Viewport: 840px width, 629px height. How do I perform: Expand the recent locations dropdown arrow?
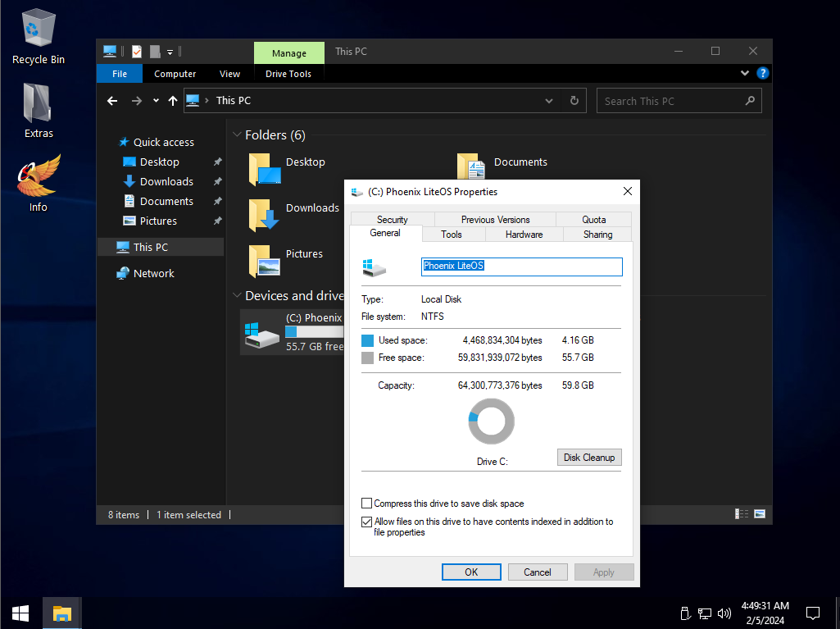pyautogui.click(x=156, y=101)
